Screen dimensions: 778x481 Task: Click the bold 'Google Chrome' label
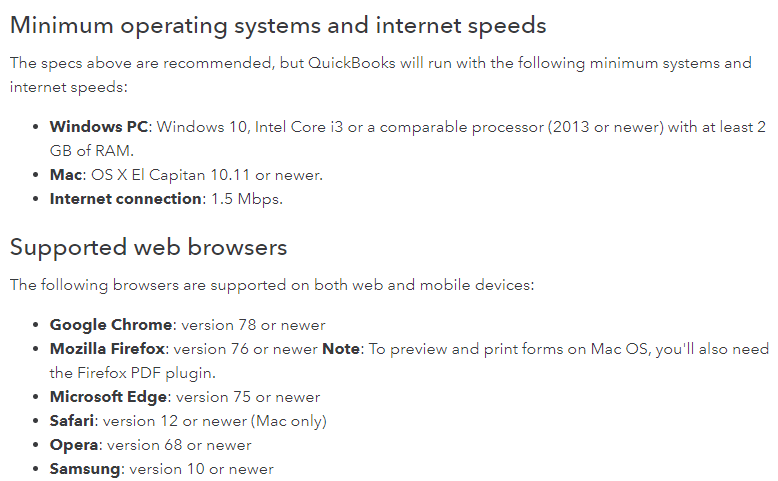[x=110, y=325]
